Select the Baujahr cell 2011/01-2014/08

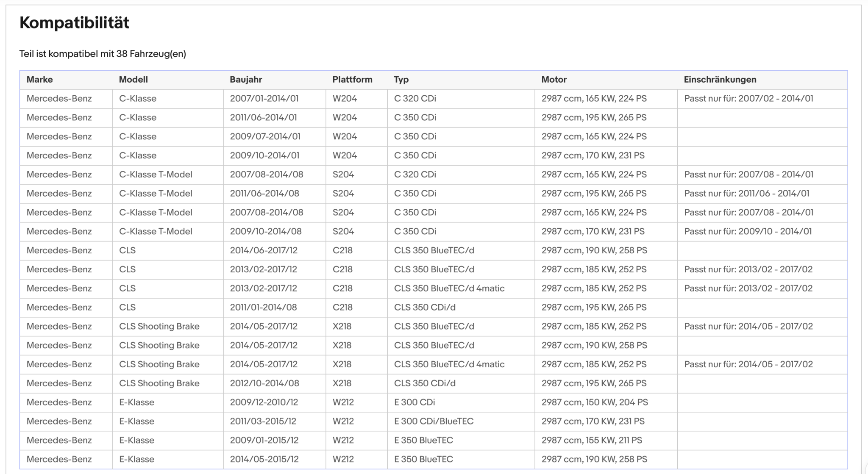pyautogui.click(x=263, y=308)
